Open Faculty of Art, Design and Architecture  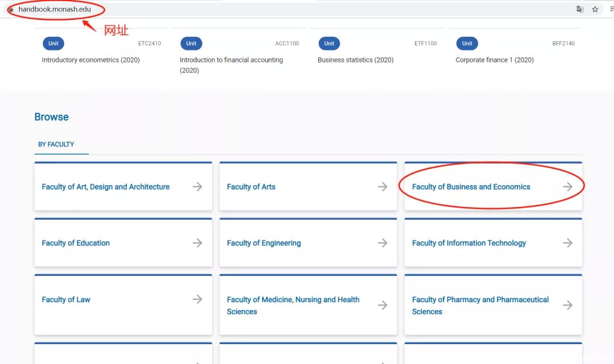click(x=123, y=186)
